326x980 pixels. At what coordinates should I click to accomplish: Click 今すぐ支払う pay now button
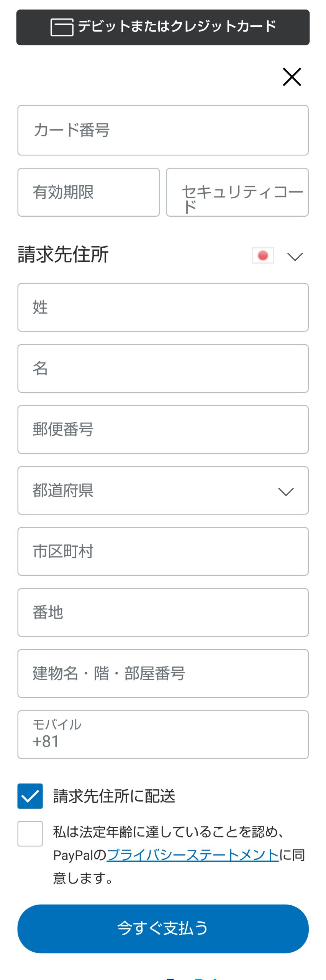tap(163, 929)
